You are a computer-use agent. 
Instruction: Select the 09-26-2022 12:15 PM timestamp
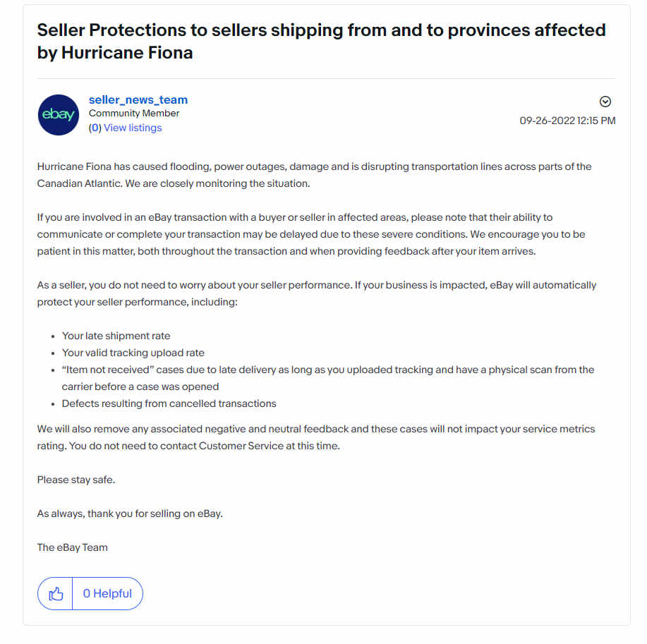[x=567, y=121]
